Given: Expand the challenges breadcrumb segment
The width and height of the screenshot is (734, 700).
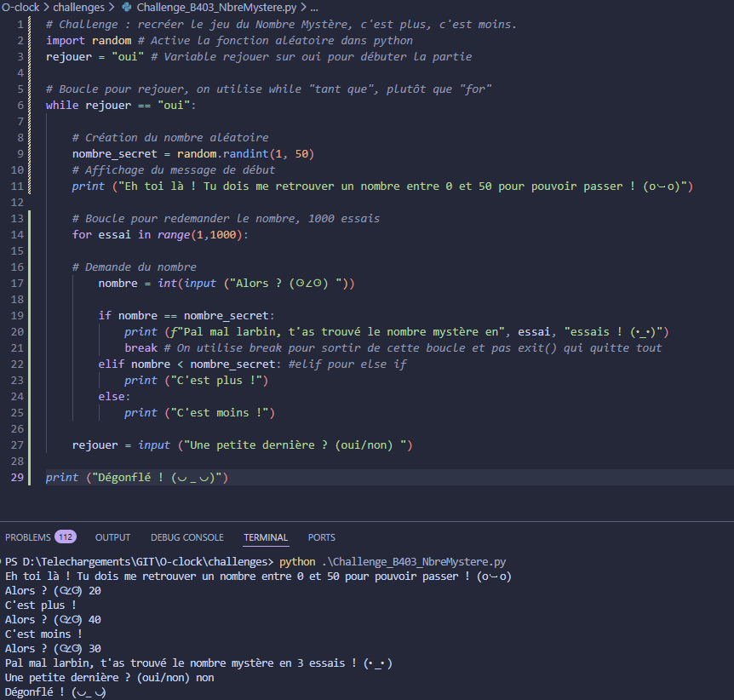Looking at the screenshot, I should click(78, 7).
